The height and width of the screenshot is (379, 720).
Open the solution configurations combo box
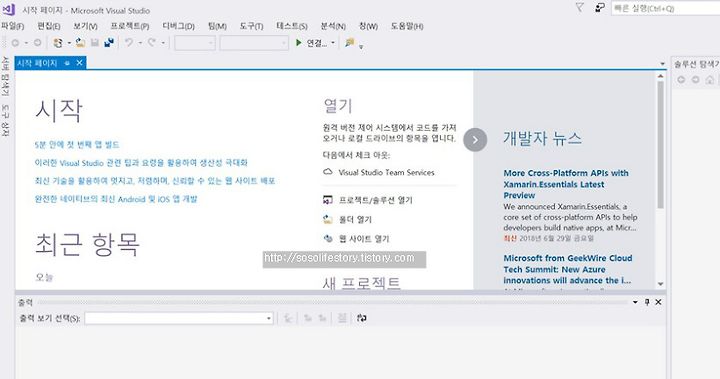click(195, 43)
